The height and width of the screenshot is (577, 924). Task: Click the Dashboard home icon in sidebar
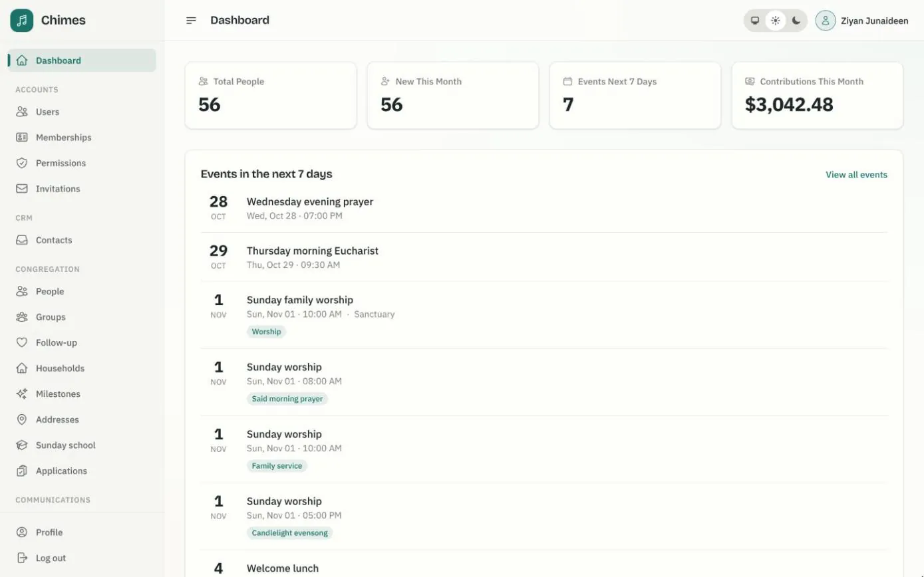pyautogui.click(x=22, y=60)
